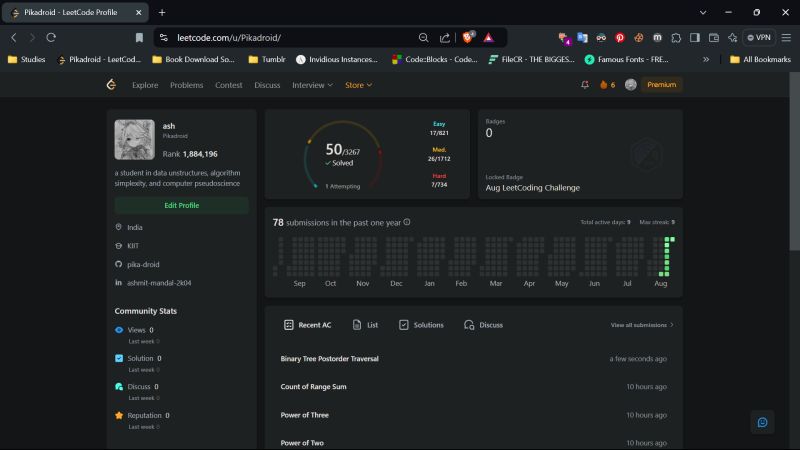The height and width of the screenshot is (450, 800).
Task: Open the Explore menu item
Action: (145, 85)
